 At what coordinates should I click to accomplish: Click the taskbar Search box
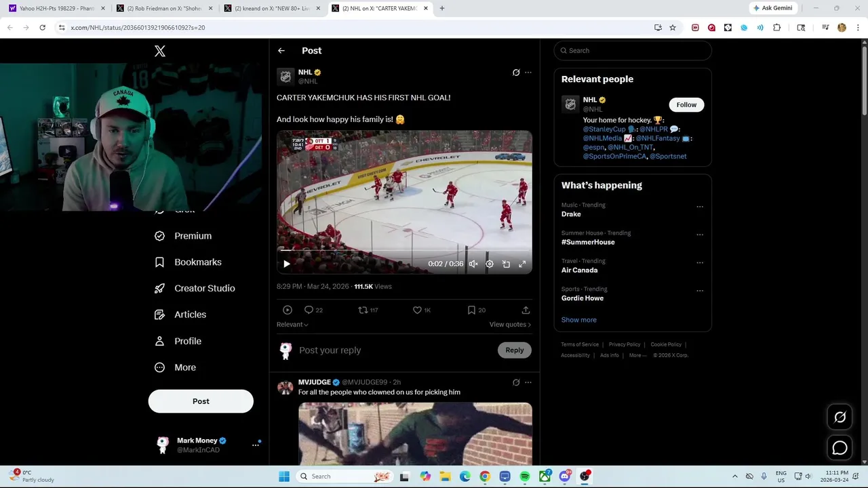(345, 476)
